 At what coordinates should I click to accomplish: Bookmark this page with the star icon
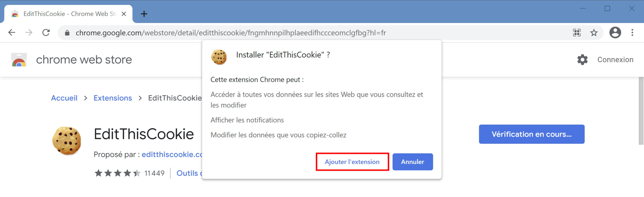pyautogui.click(x=594, y=33)
